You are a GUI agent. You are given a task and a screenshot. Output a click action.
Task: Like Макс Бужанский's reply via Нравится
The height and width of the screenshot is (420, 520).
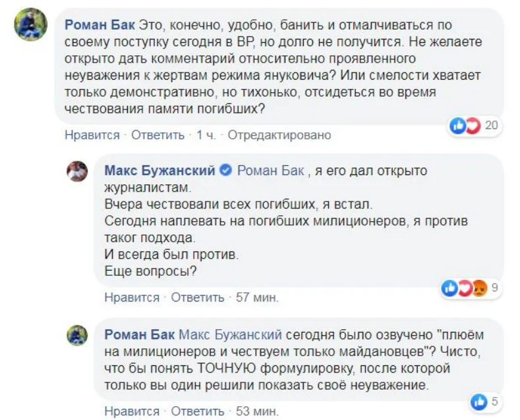pyautogui.click(x=132, y=298)
